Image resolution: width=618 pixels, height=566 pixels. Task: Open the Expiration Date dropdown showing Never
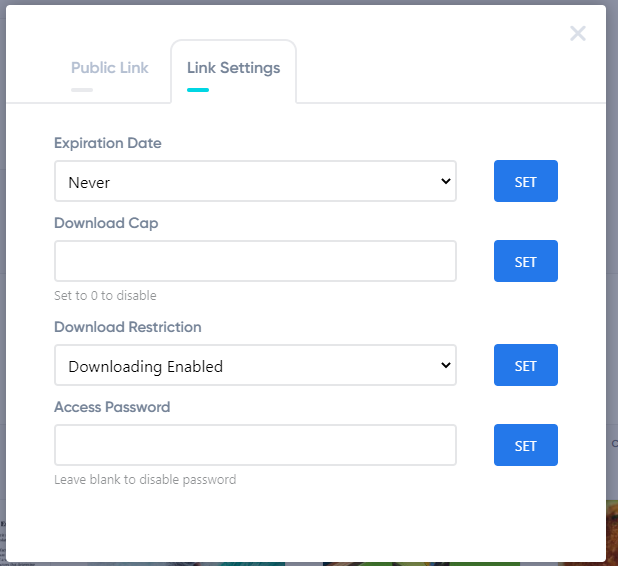255,182
